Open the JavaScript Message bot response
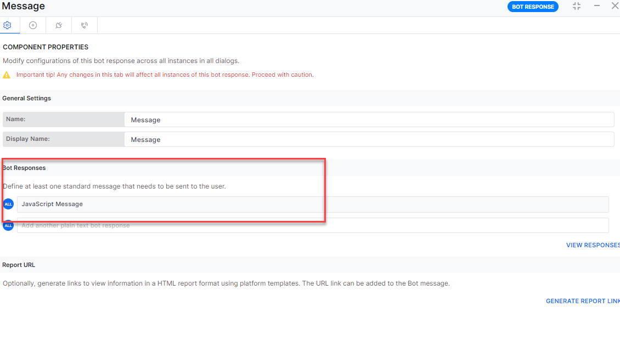620x364 pixels. (x=313, y=204)
